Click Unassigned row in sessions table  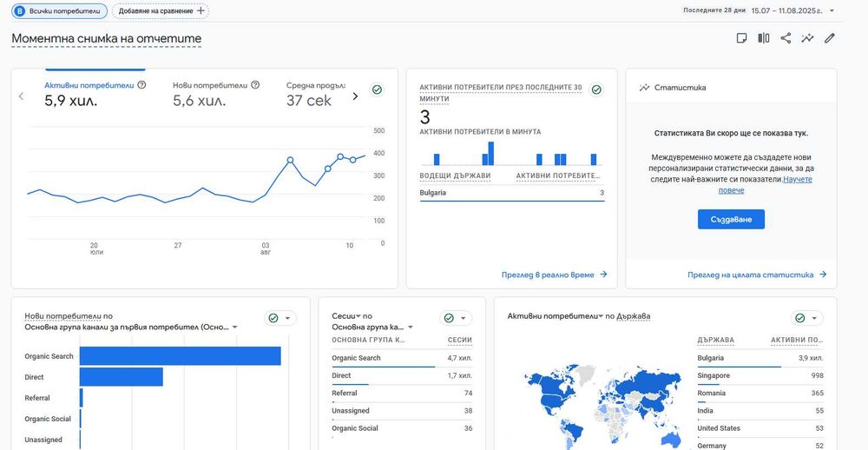tap(402, 411)
